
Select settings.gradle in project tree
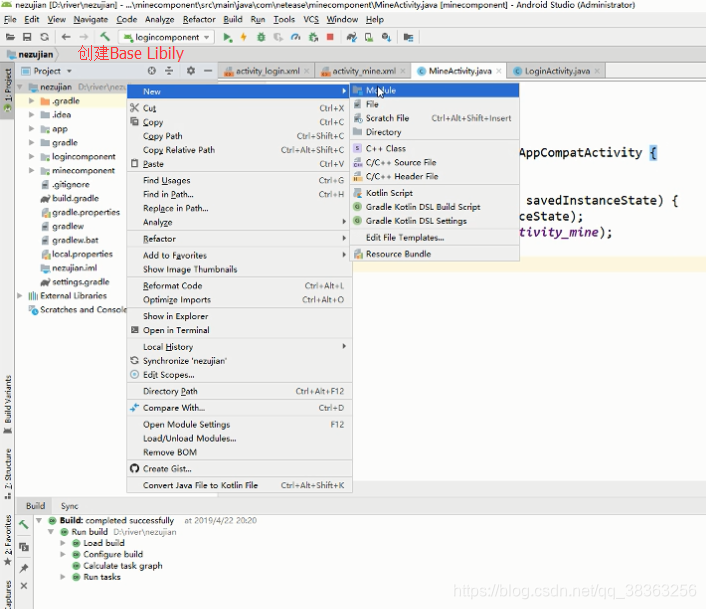coord(81,282)
